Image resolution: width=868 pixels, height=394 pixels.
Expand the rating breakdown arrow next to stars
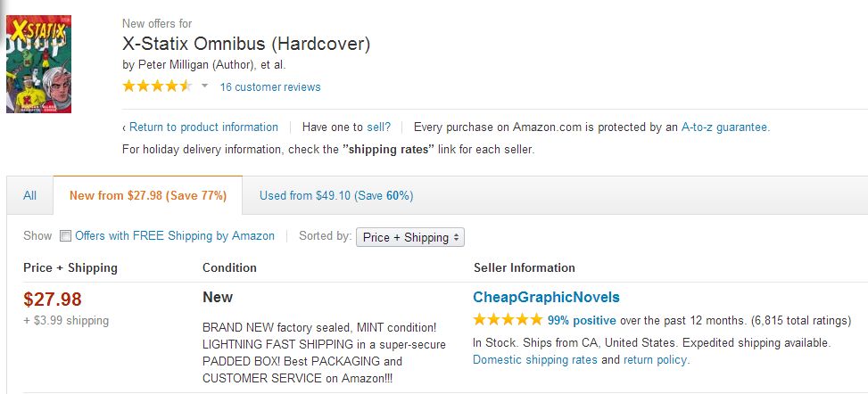click(x=204, y=86)
